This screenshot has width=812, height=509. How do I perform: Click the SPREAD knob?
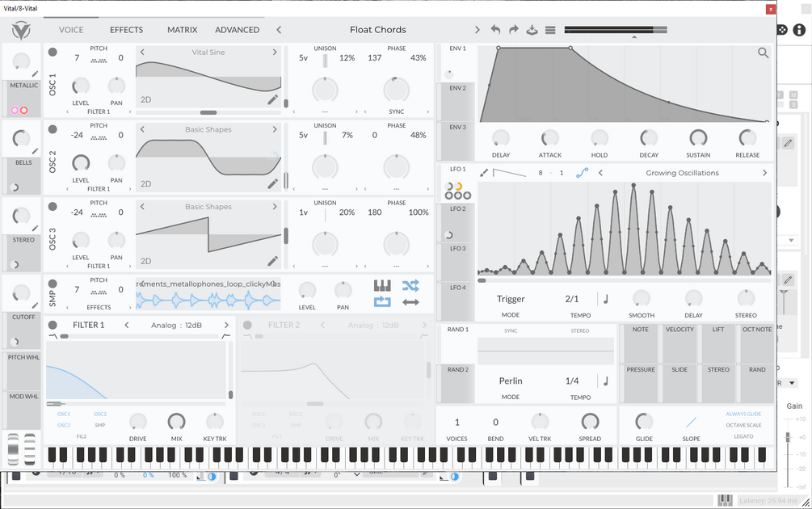point(590,422)
